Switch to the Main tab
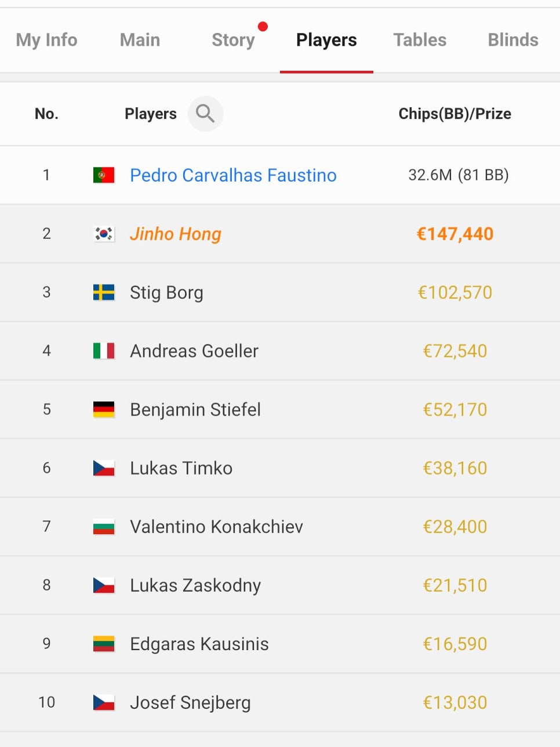 (x=140, y=40)
